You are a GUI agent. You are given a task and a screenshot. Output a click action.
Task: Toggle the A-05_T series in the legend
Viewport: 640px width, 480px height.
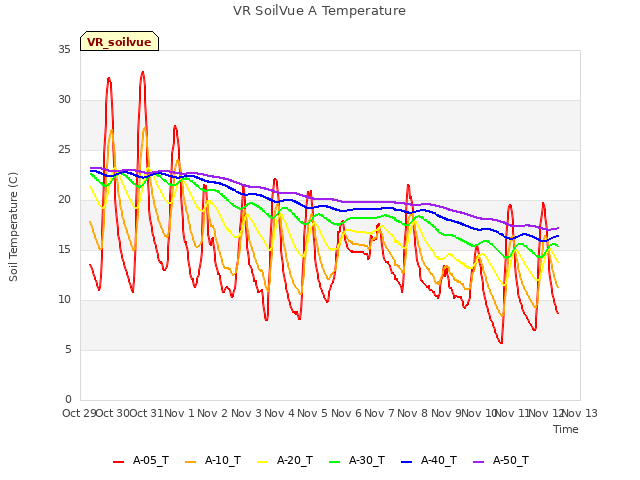coord(141,461)
